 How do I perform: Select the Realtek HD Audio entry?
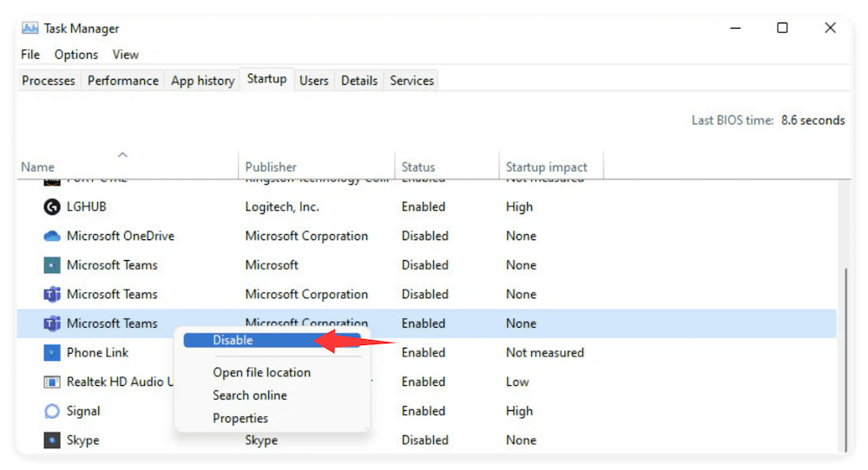(x=120, y=382)
